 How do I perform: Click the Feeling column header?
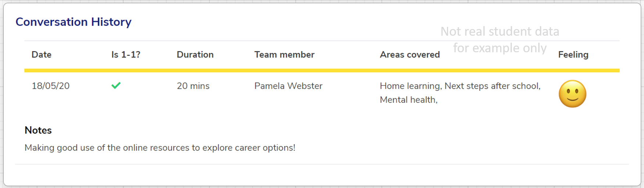pyautogui.click(x=573, y=55)
